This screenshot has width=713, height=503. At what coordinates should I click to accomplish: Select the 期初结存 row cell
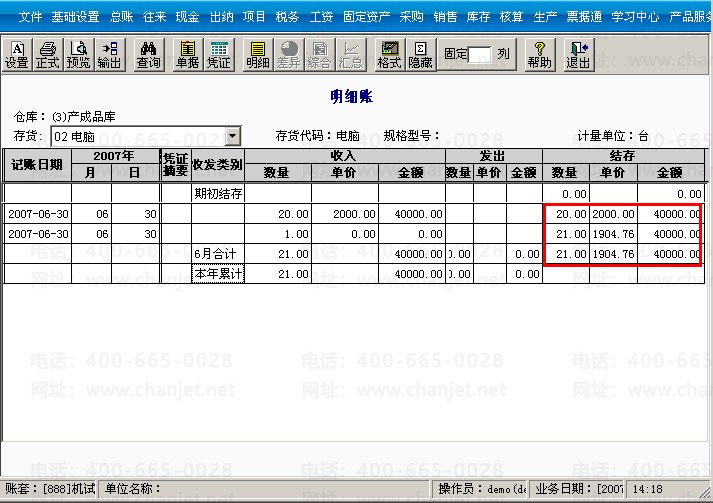[x=218, y=194]
